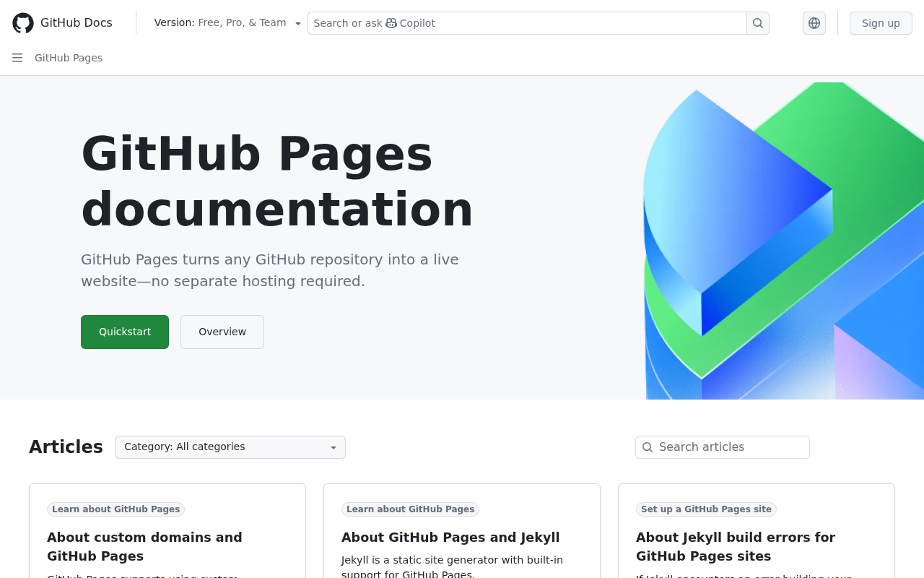Open the globe language selector
The width and height of the screenshot is (924, 578).
click(x=814, y=23)
